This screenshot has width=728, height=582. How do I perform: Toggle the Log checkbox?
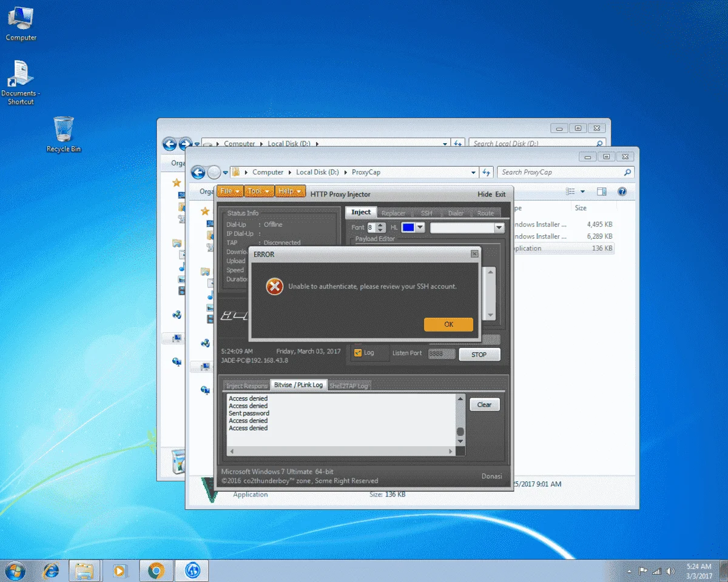[357, 353]
